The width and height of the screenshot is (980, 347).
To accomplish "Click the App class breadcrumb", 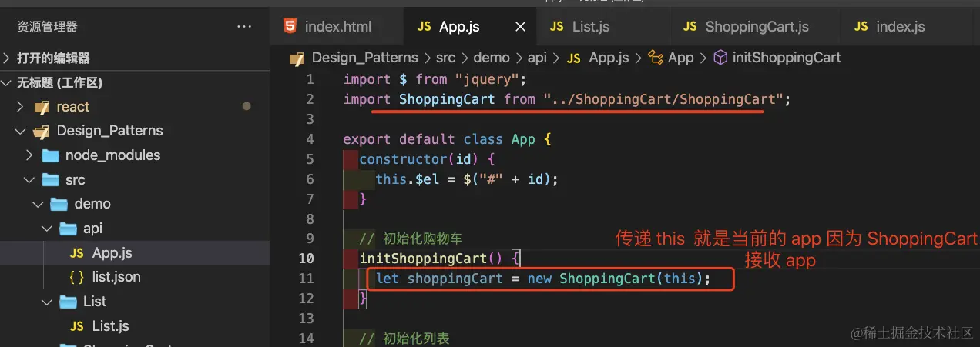I will coord(681,58).
